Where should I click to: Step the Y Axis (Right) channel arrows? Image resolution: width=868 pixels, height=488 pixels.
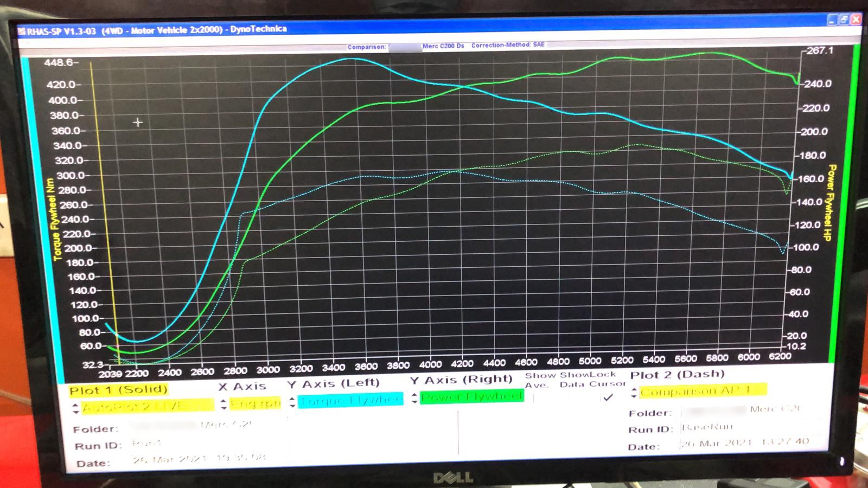click(414, 399)
